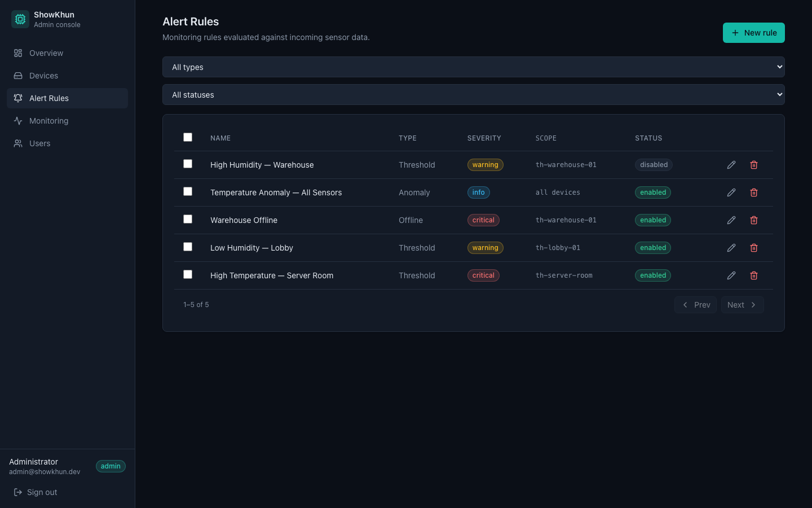
Task: Open the All types filter dropdown
Action: (x=474, y=67)
